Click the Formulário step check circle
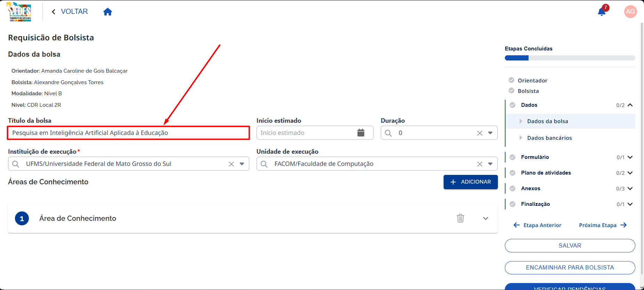This screenshot has height=290, width=644. (512, 157)
